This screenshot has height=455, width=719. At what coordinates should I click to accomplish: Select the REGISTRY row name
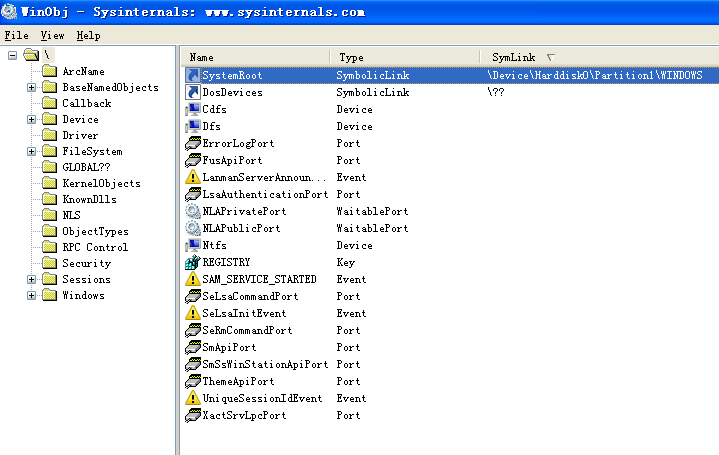(227, 262)
